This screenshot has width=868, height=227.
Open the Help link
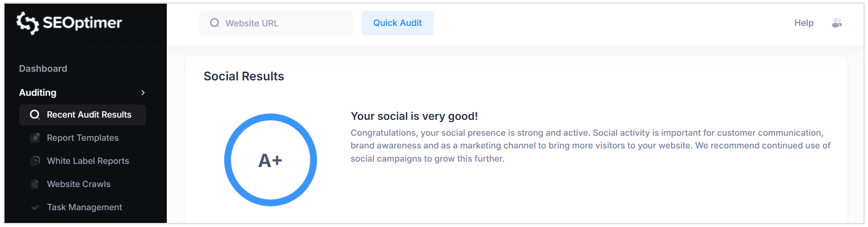coord(803,23)
